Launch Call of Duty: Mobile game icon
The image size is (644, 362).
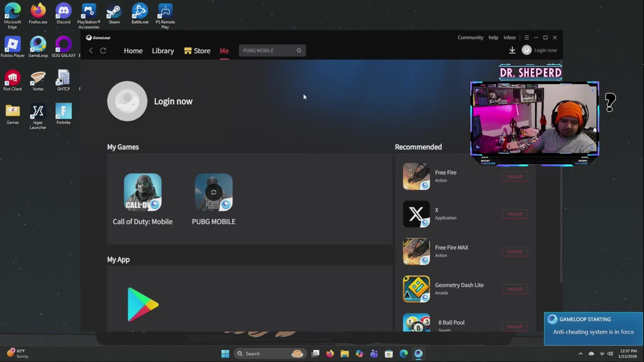tap(143, 192)
